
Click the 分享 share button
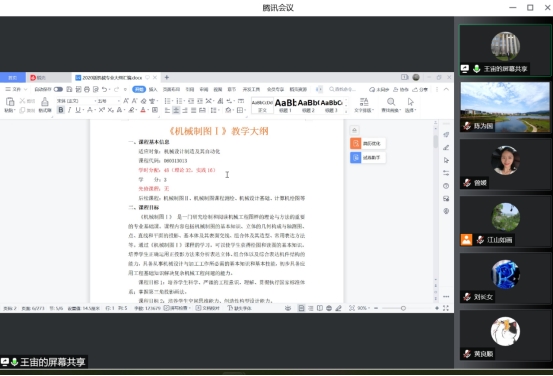point(420,89)
